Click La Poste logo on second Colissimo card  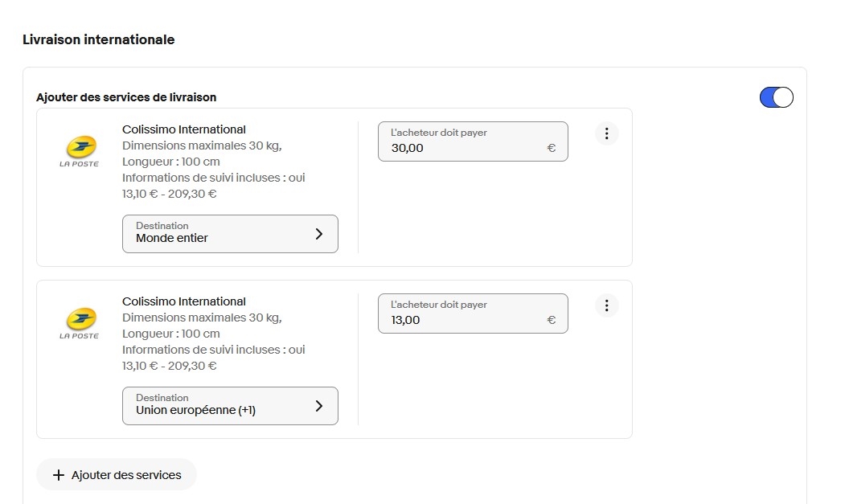pyautogui.click(x=79, y=323)
